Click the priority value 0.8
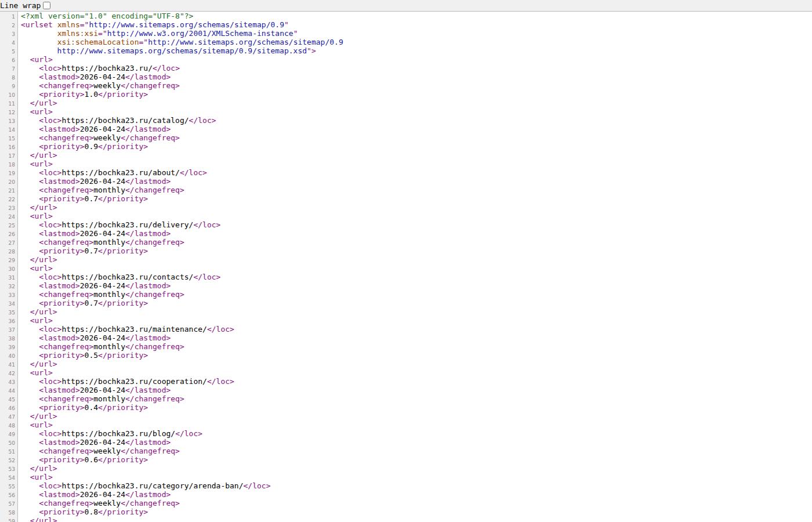 click(x=91, y=512)
